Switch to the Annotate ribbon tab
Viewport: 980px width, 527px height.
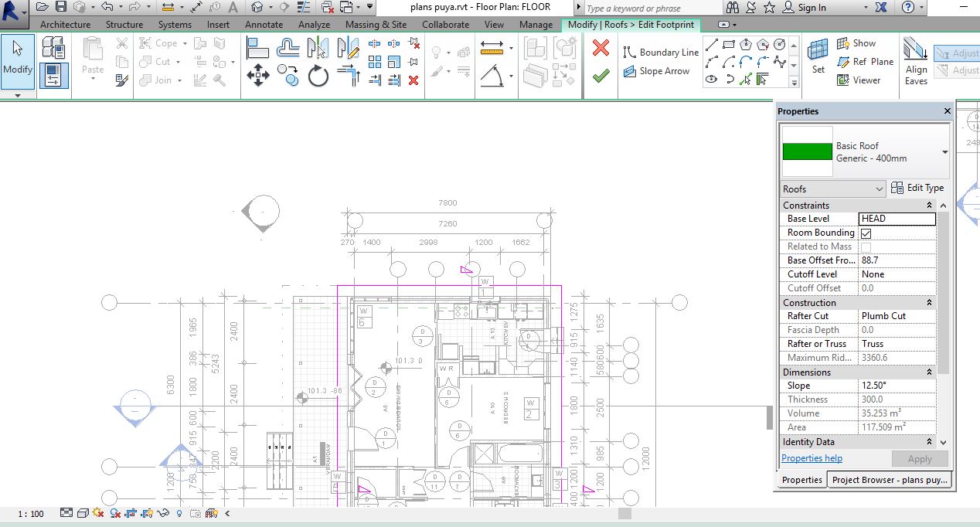[x=264, y=24]
